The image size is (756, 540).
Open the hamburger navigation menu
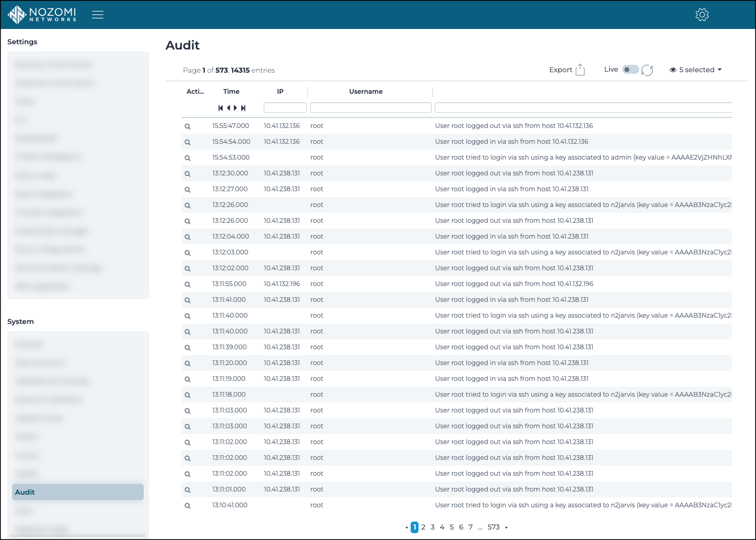tap(97, 15)
